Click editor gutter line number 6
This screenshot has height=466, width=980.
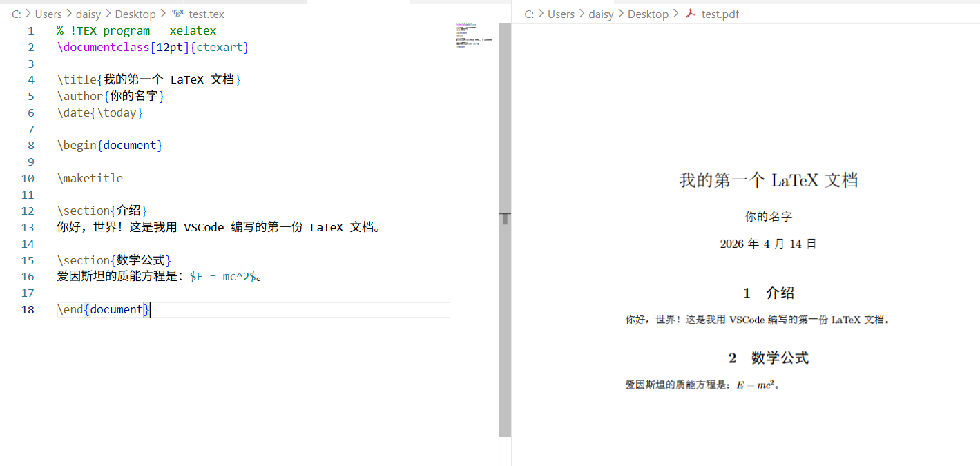click(x=30, y=113)
